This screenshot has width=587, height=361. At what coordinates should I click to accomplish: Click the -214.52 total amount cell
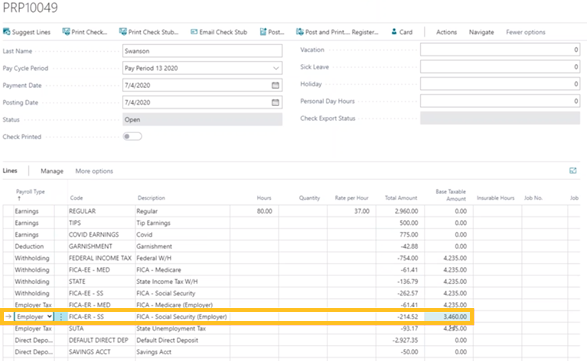click(400, 317)
